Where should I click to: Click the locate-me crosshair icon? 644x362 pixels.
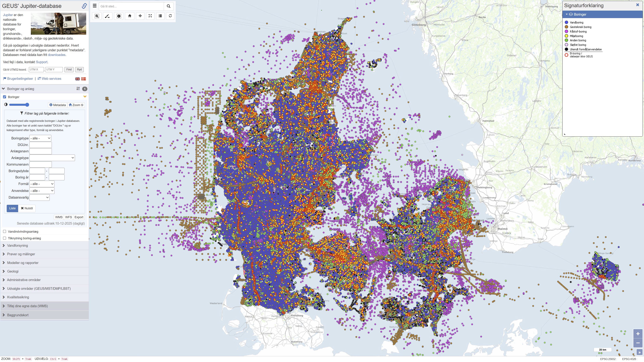pos(140,16)
